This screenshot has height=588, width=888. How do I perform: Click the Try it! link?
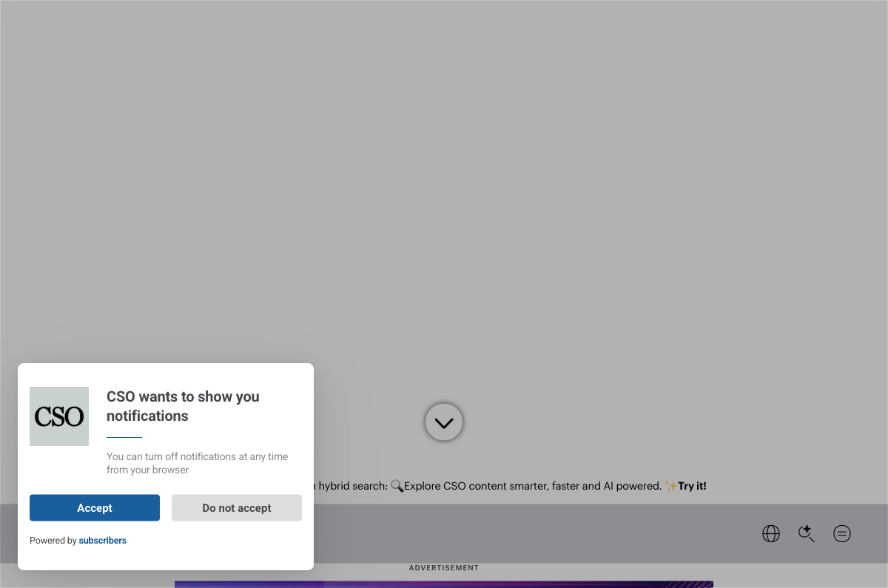pyautogui.click(x=692, y=486)
